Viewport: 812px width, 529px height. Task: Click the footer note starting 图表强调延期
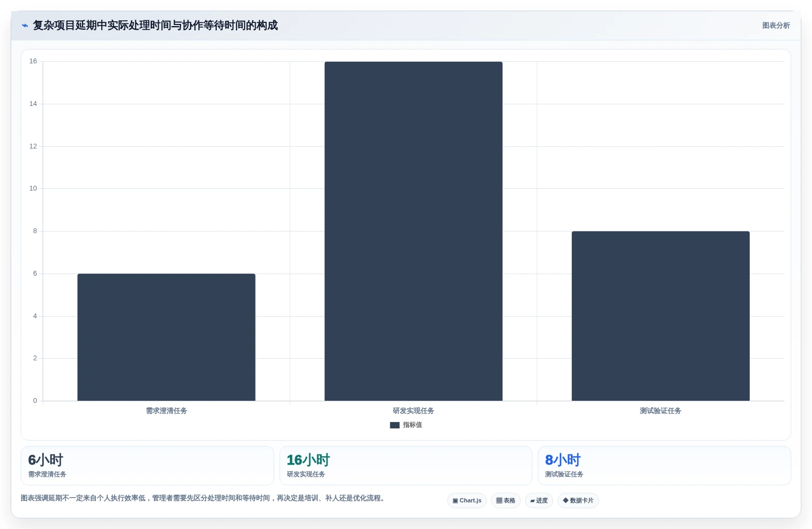pyautogui.click(x=202, y=499)
